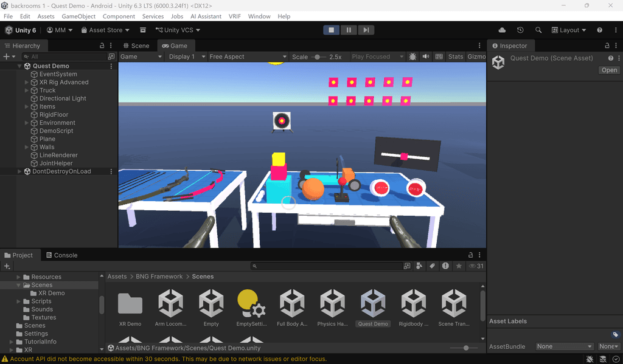
Task: Filter Project search by label icon
Action: click(433, 266)
